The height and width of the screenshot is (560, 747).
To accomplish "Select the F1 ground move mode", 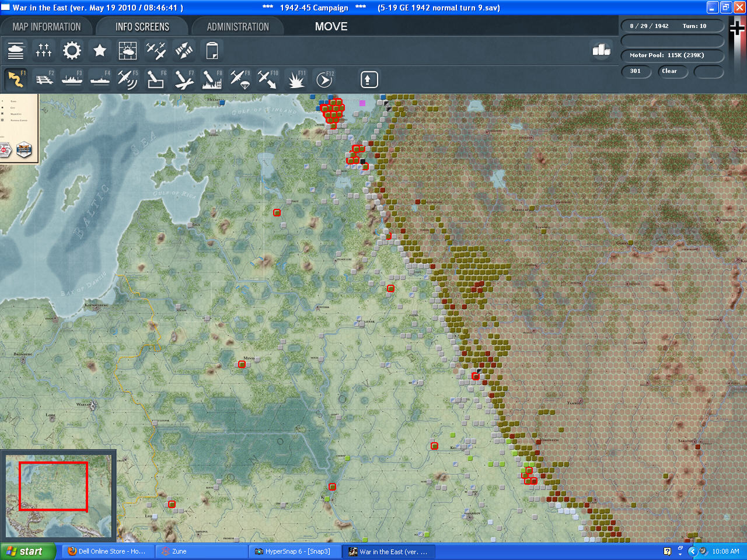I will pos(16,79).
